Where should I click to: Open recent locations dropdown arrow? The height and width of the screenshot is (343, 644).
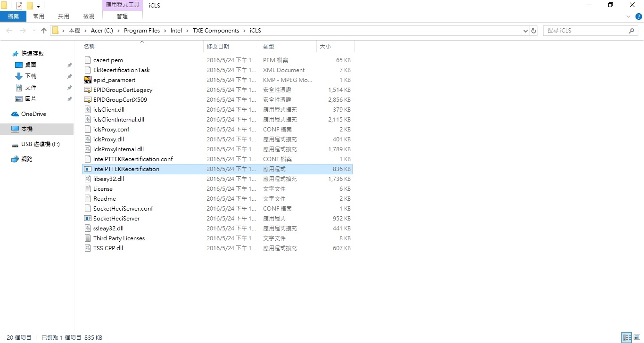pyautogui.click(x=33, y=31)
